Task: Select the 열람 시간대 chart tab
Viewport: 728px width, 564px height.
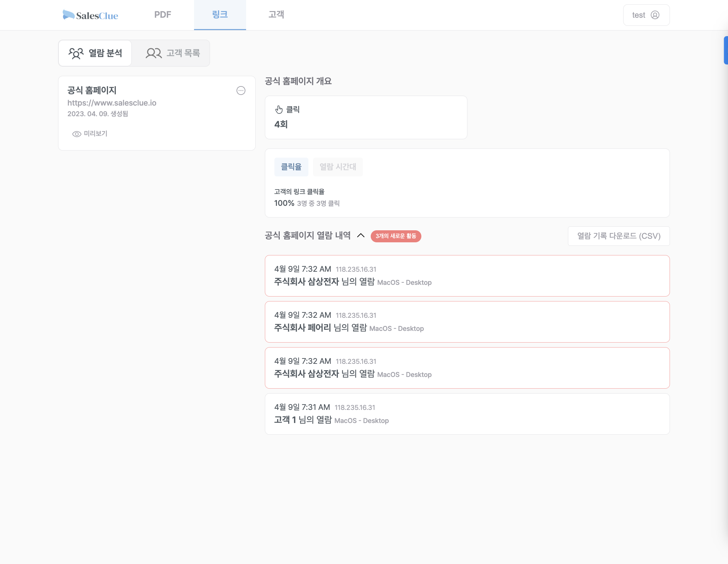Action: [x=338, y=167]
